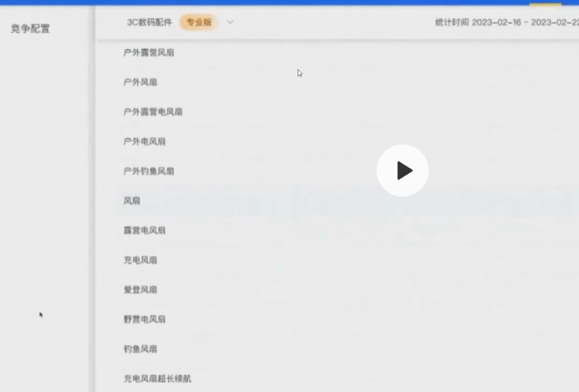Select the highlighted keyword 风扇

(x=132, y=201)
